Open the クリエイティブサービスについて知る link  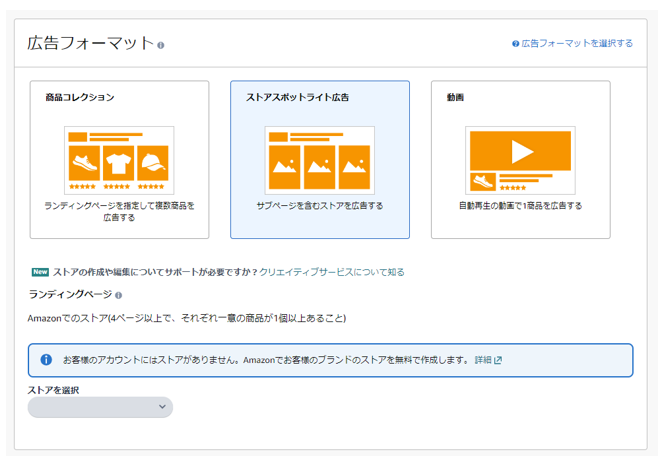pos(332,272)
